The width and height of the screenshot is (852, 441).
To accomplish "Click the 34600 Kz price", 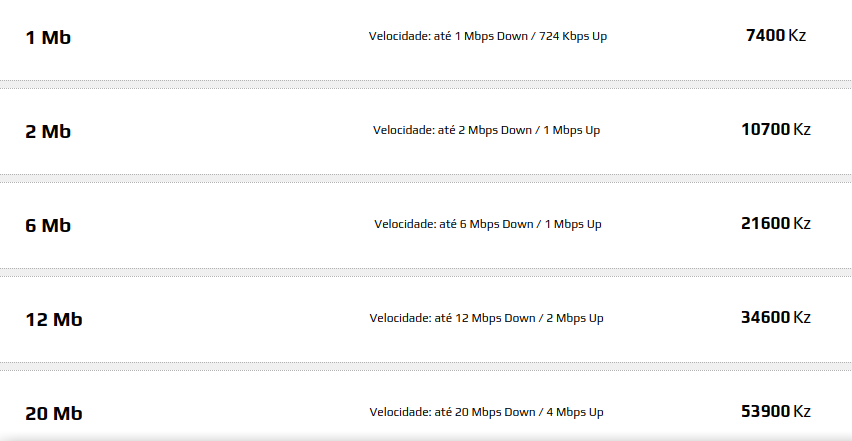I will 776,317.
